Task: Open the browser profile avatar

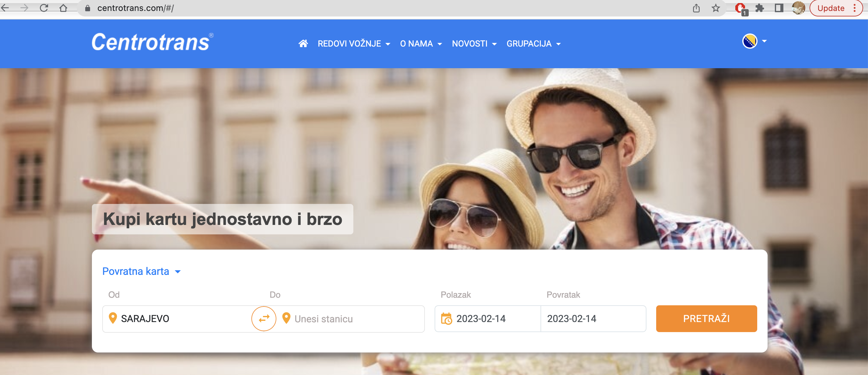Action: 798,8
